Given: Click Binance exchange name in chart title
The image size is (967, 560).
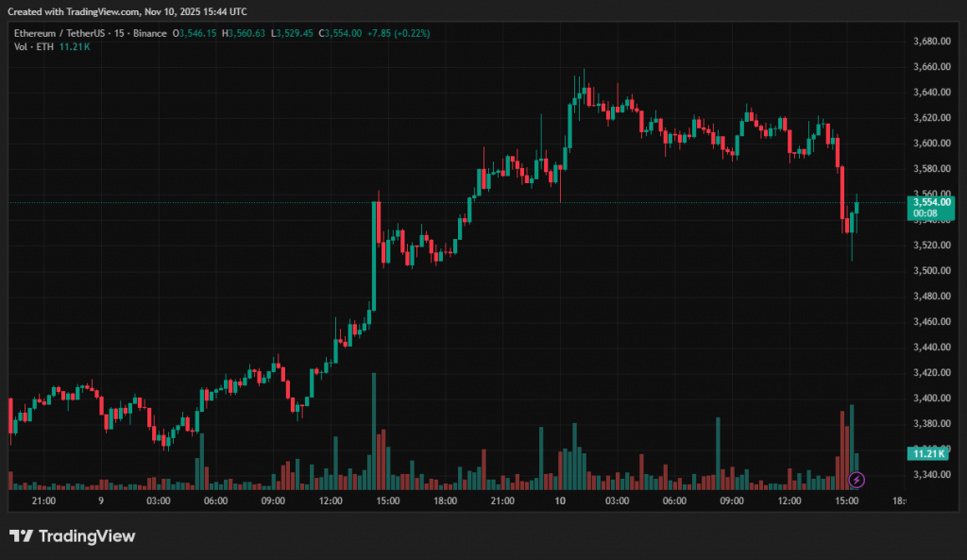Looking at the screenshot, I should pos(148,33).
